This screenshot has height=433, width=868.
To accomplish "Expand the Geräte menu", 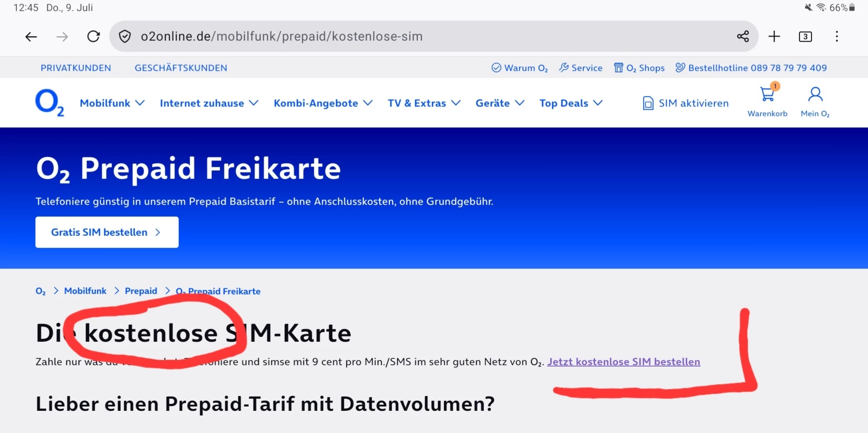I will coord(500,103).
